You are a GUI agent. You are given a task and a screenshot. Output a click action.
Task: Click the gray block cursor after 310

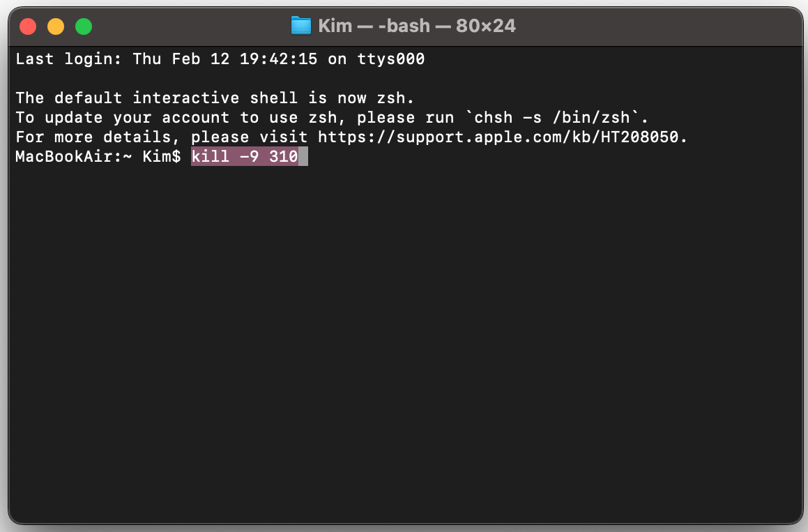pyautogui.click(x=303, y=157)
